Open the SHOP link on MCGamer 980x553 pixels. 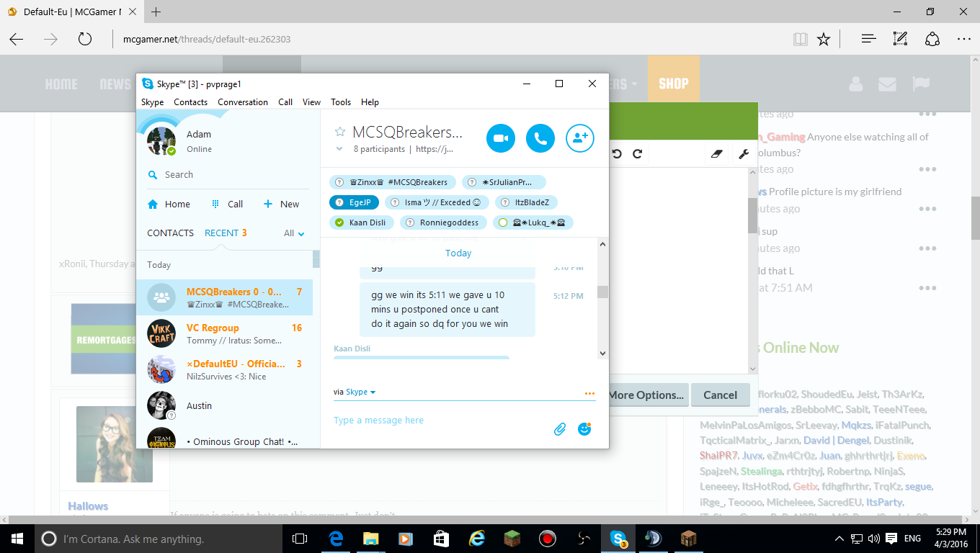[x=674, y=84]
